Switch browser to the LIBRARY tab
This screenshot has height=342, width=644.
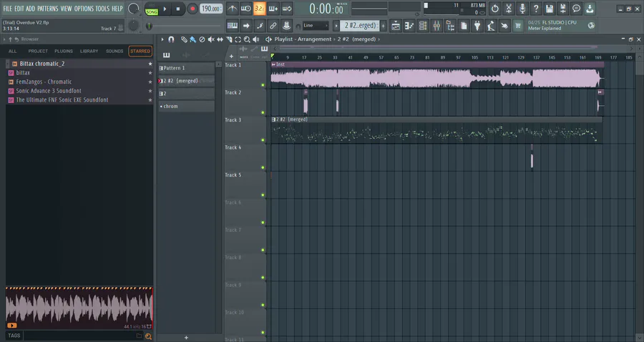[x=89, y=52]
